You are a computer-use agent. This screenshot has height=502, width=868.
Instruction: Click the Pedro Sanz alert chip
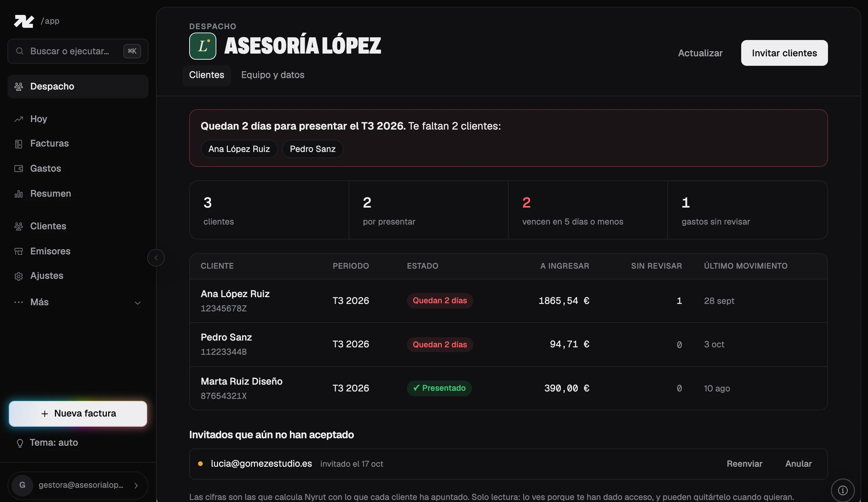(x=312, y=149)
